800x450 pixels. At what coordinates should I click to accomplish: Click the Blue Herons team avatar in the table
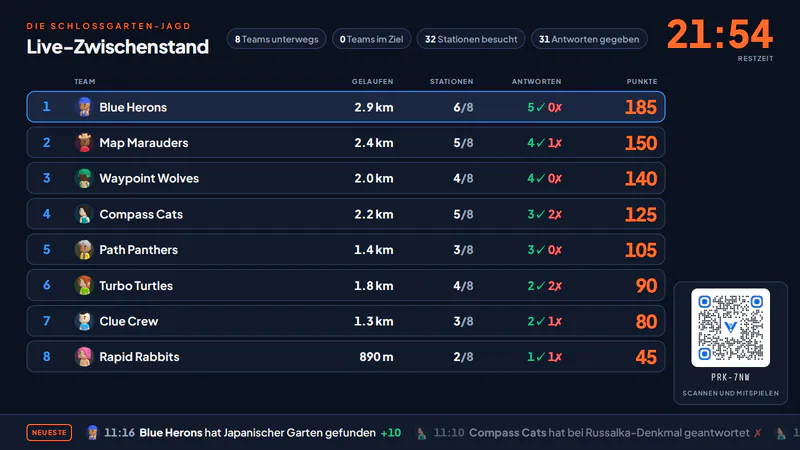(84, 107)
